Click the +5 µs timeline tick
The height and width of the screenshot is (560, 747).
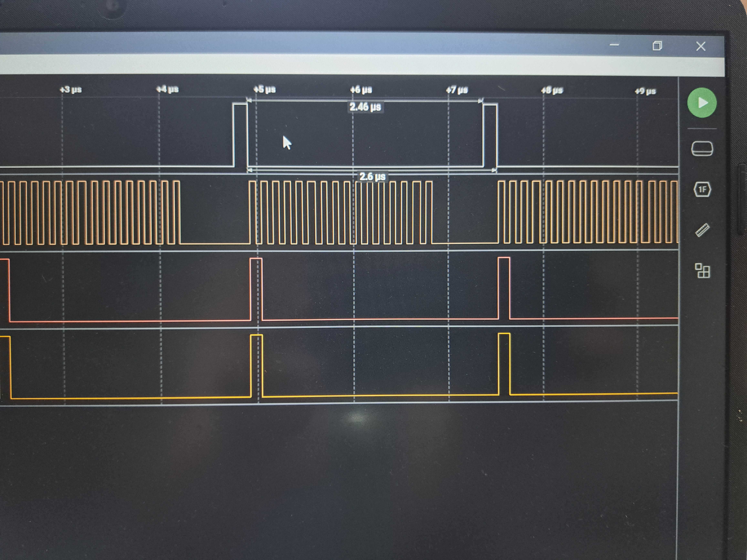pos(264,89)
